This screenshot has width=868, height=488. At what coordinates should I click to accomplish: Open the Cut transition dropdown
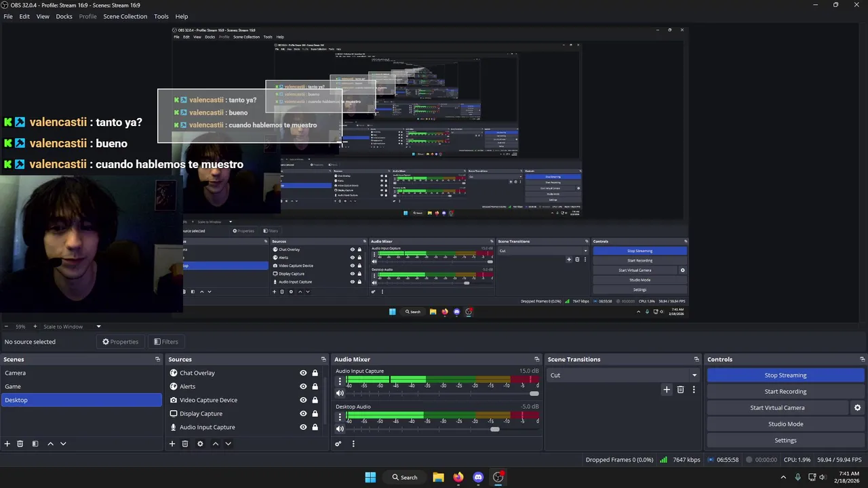(x=623, y=375)
